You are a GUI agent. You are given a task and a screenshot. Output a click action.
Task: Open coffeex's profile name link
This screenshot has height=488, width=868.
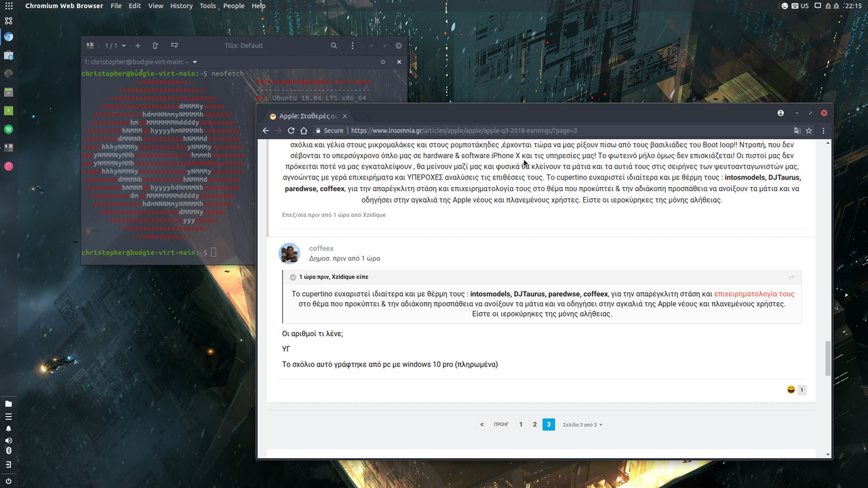coord(321,249)
